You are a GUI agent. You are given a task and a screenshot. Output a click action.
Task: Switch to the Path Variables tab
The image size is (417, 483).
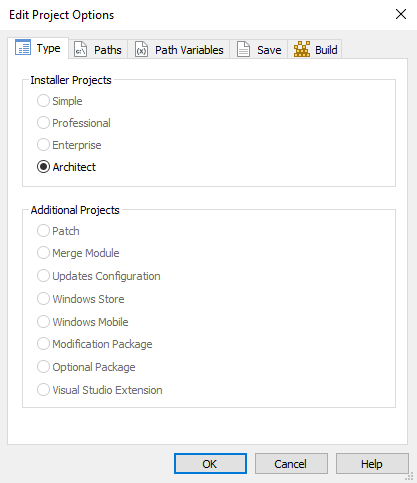point(179,49)
